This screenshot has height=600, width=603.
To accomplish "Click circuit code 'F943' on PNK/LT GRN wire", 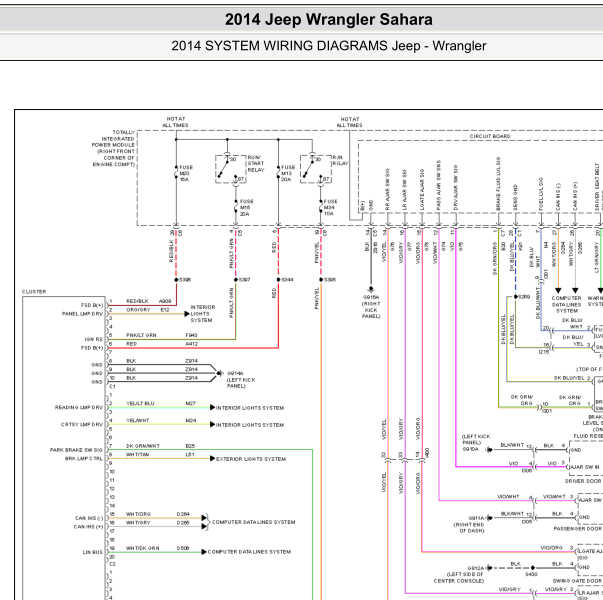I will [191, 335].
